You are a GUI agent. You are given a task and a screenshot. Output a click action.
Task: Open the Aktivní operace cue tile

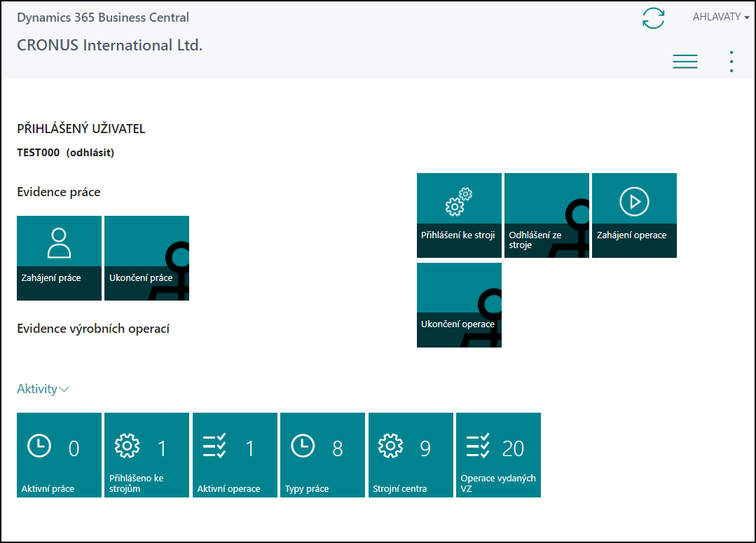tap(235, 455)
